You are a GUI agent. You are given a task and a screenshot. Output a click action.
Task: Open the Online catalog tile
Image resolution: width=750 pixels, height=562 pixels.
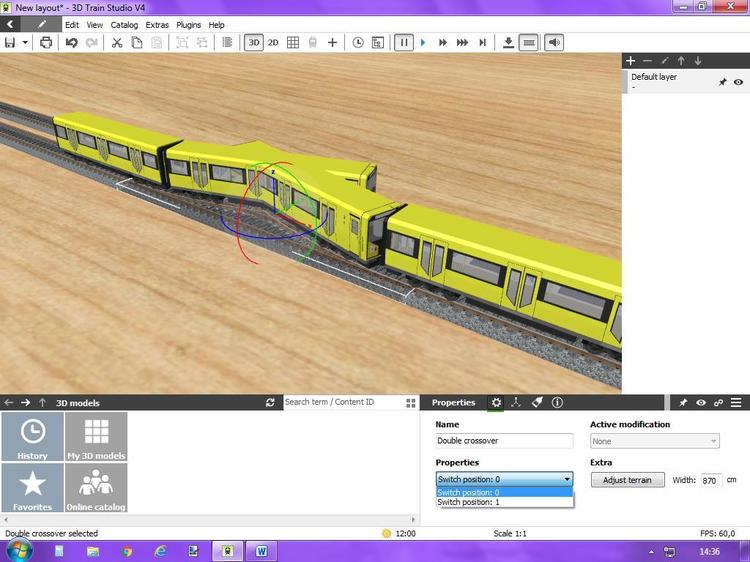pyautogui.click(x=96, y=489)
